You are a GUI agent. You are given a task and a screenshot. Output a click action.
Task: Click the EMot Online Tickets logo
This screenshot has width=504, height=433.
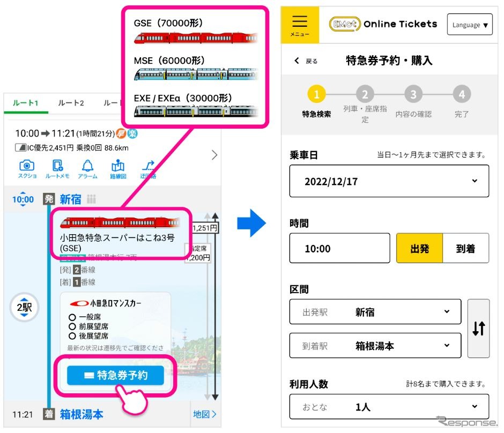pos(383,24)
